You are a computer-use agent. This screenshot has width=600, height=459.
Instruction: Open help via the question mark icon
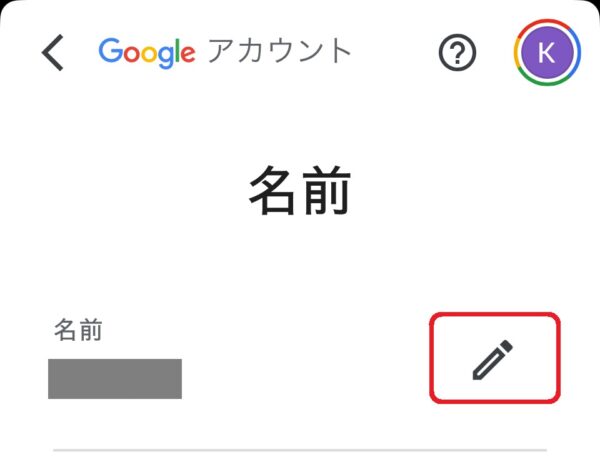457,52
